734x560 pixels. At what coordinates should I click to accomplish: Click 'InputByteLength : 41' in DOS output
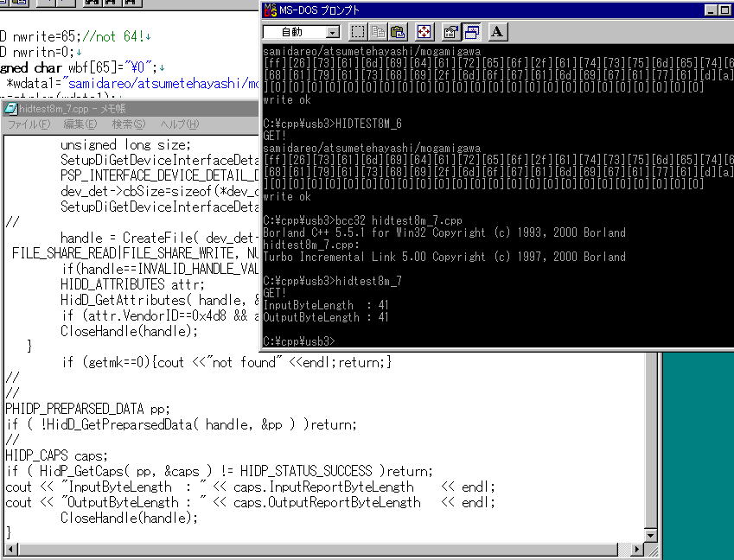pyautogui.click(x=326, y=305)
